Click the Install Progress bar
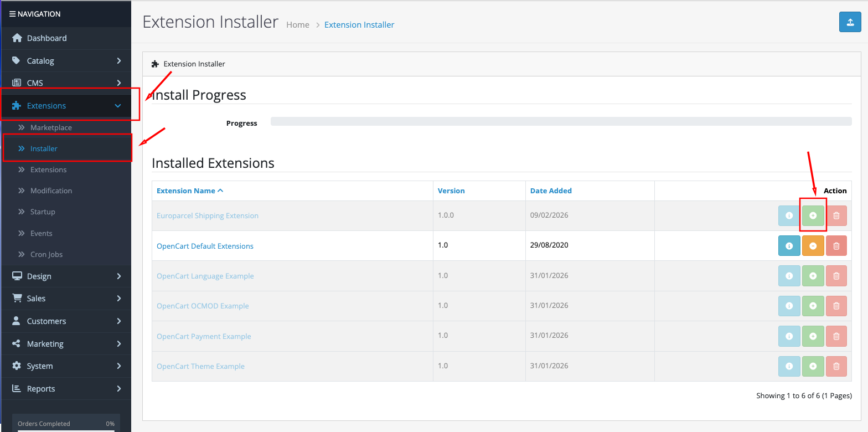The height and width of the screenshot is (432, 868). click(561, 121)
